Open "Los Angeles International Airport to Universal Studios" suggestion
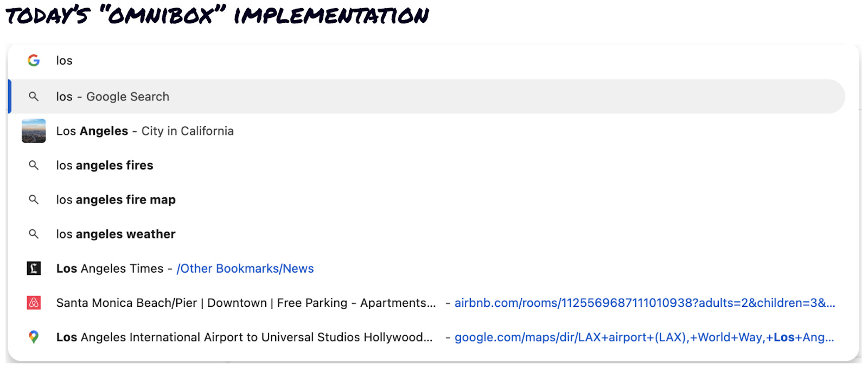The image size is (868, 373). [244, 337]
